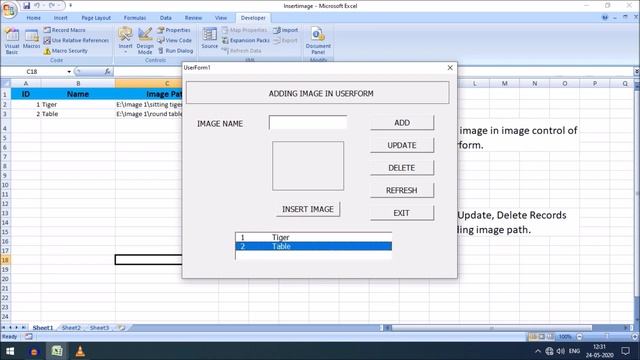The height and width of the screenshot is (360, 640).
Task: Open VLC from the taskbar
Action: click(80, 351)
